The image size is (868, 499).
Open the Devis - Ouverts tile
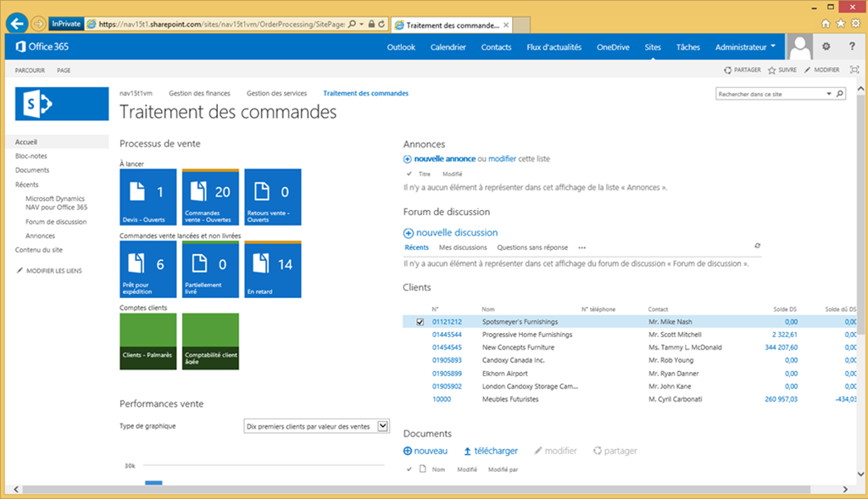click(x=147, y=196)
